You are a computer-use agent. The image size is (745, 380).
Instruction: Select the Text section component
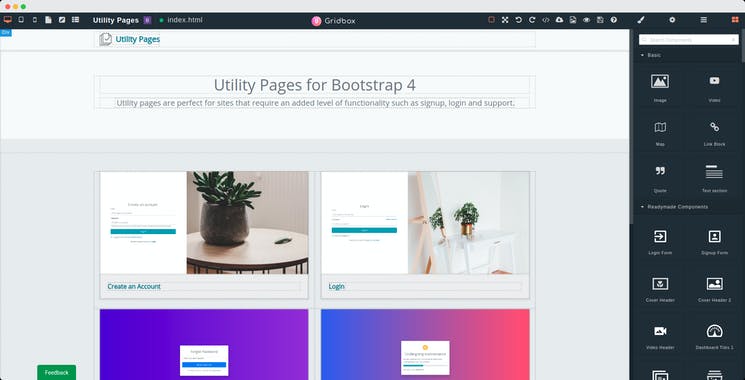(x=714, y=178)
